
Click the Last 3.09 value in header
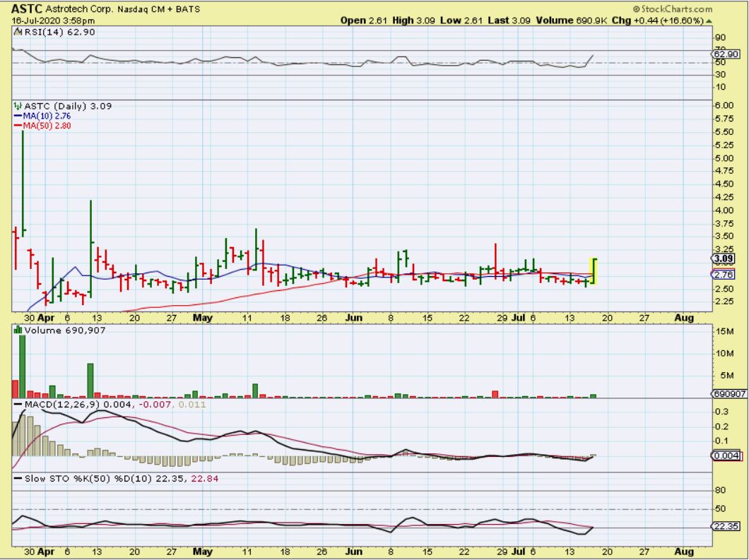click(509, 20)
